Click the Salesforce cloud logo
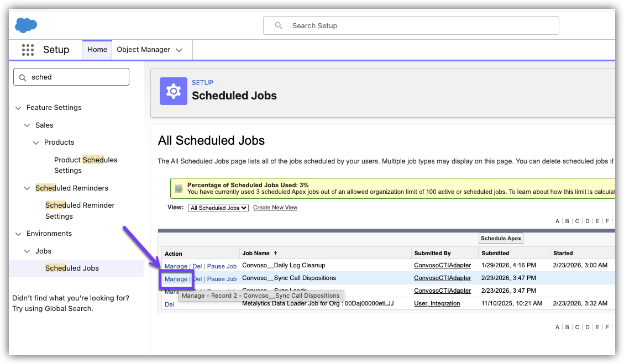This screenshot has height=364, width=624. pos(26,25)
